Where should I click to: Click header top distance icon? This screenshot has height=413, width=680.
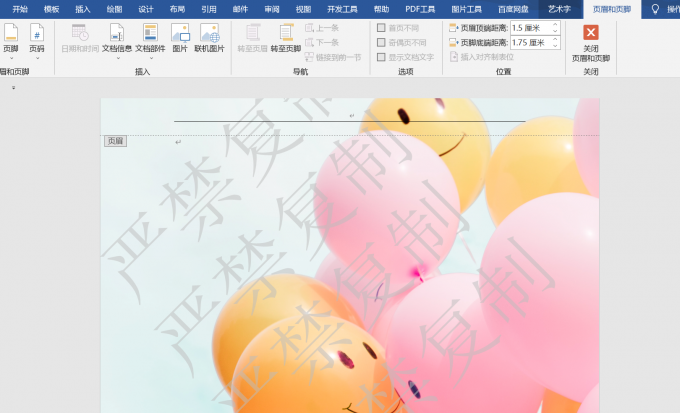[x=454, y=28]
